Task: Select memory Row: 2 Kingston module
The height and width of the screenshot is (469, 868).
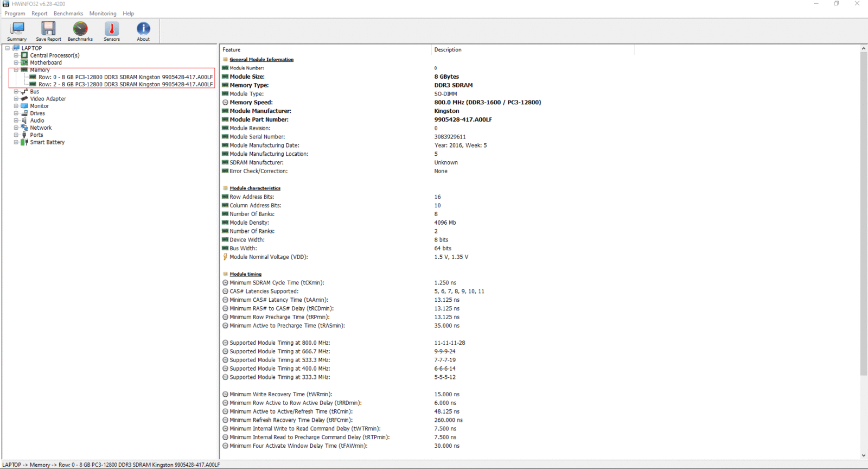Action: coord(125,84)
